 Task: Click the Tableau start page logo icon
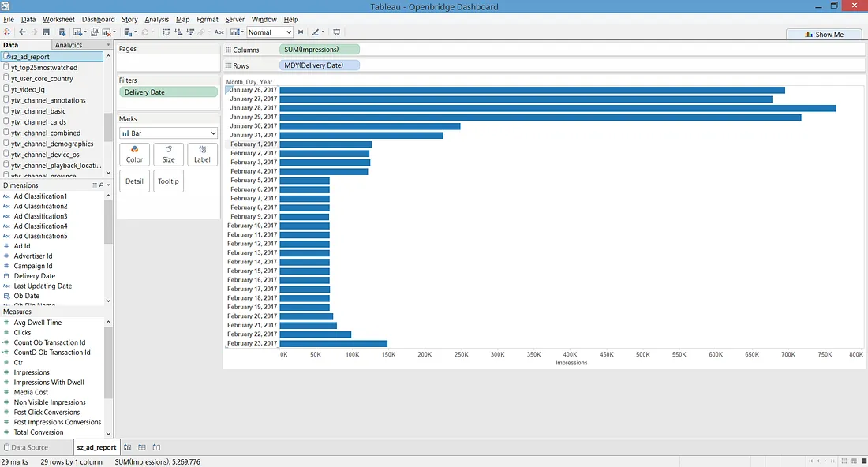coord(7,32)
